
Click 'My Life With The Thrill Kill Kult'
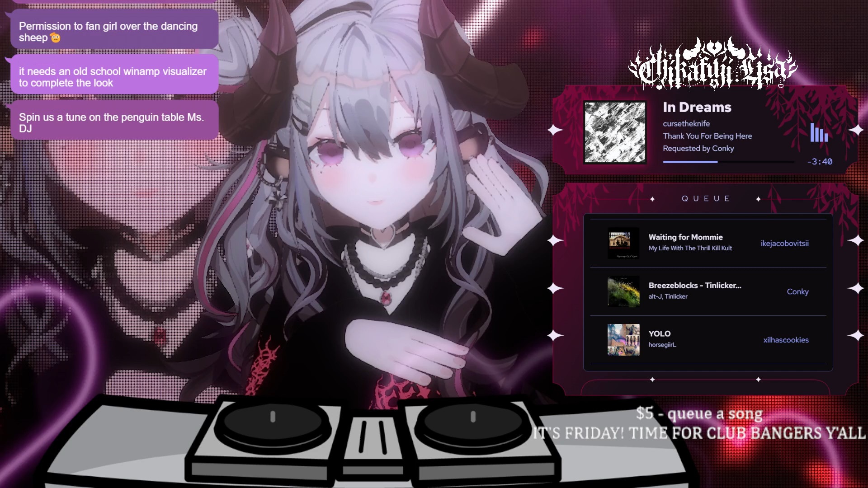click(x=690, y=248)
